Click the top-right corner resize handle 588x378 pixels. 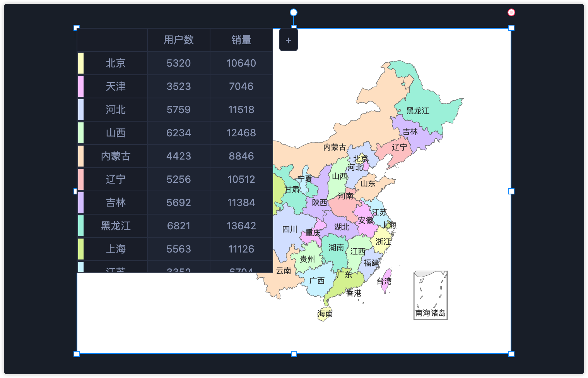point(511,28)
